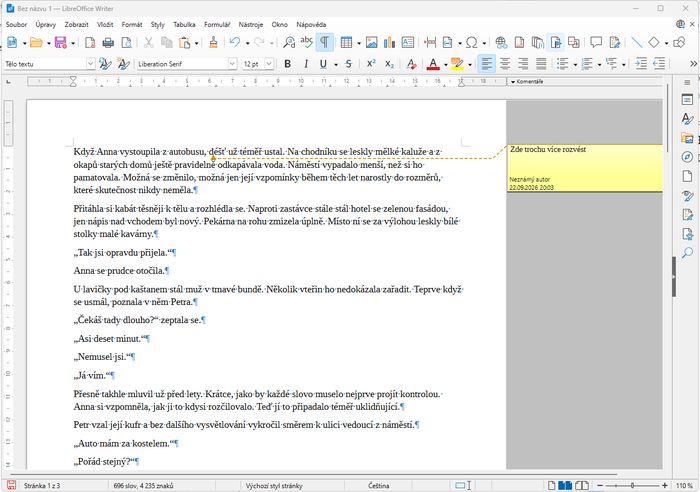Image resolution: width=700 pixels, height=492 pixels.
Task: Click the Paste clipboard icon
Action: (x=184, y=42)
